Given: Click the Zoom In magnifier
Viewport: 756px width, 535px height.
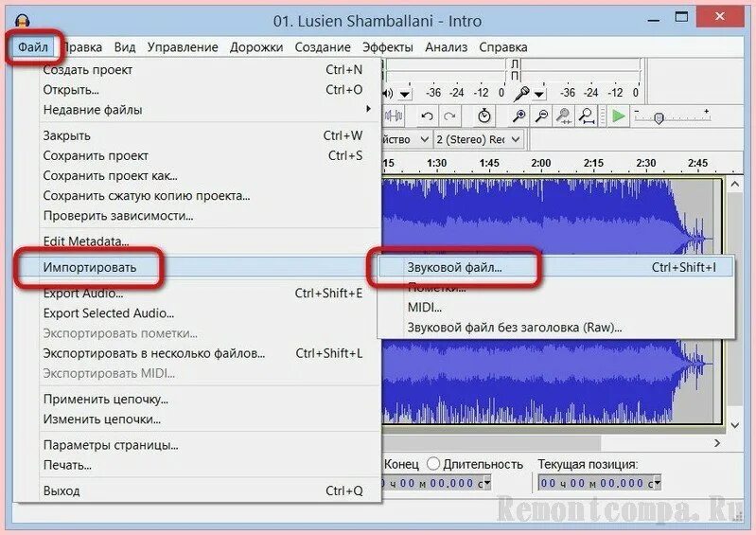Looking at the screenshot, I should 519,116.
